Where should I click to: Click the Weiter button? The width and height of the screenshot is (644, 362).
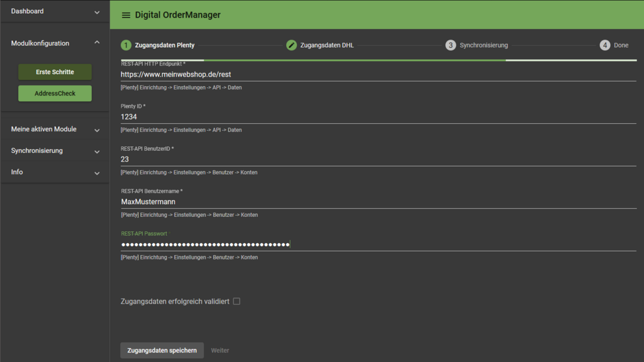tap(220, 351)
